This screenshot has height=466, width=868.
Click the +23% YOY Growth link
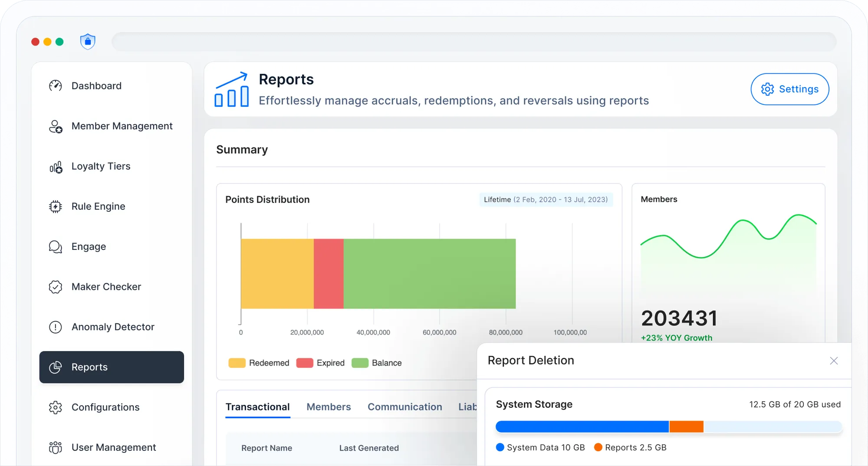pos(677,338)
